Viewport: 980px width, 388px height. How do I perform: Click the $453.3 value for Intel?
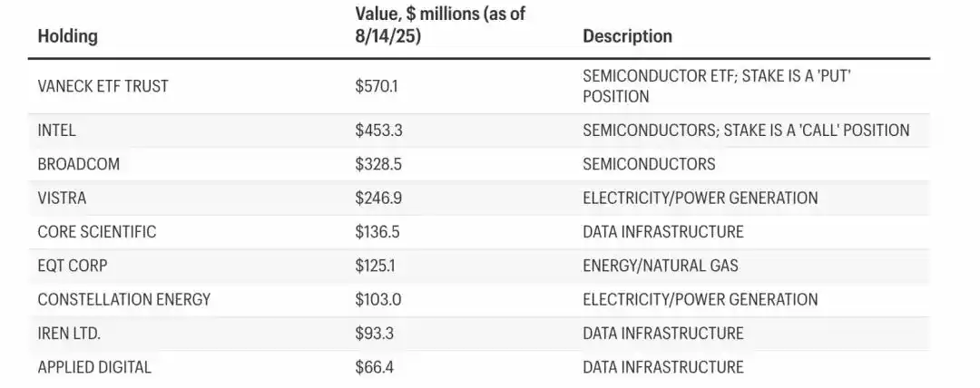(x=378, y=131)
